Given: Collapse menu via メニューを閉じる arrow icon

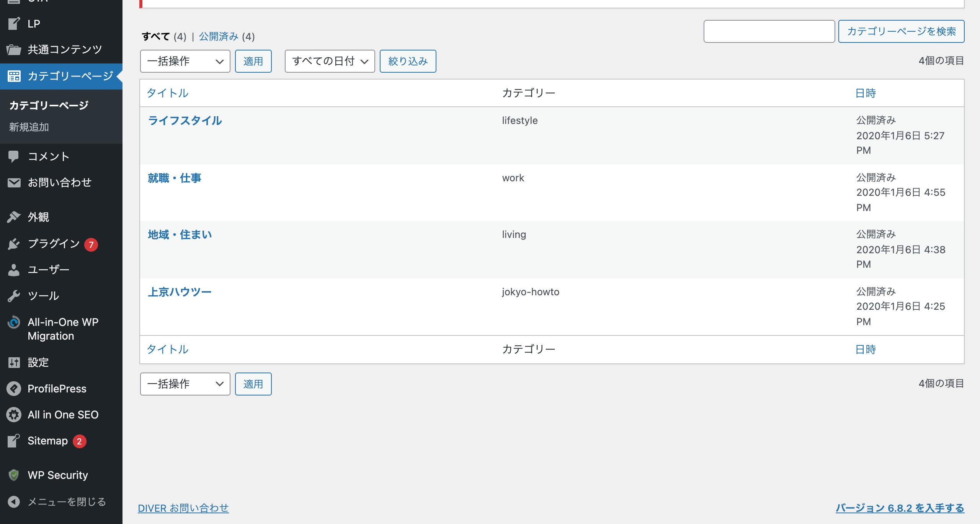Looking at the screenshot, I should [x=14, y=502].
